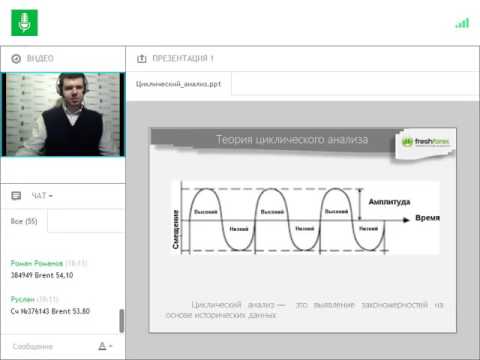The image size is (480, 360).
Task: Open the text formatting A dropdown
Action: [105, 346]
